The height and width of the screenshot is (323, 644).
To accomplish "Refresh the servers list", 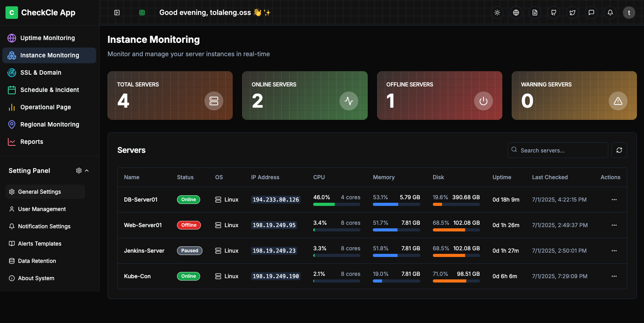I will pyautogui.click(x=619, y=150).
